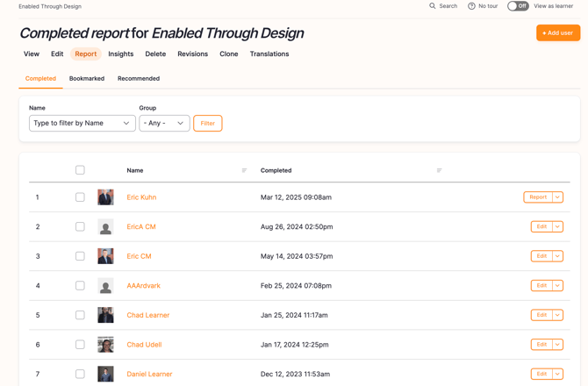Image resolution: width=588 pixels, height=386 pixels.
Task: Click EricA CM's default avatar icon
Action: 105,227
